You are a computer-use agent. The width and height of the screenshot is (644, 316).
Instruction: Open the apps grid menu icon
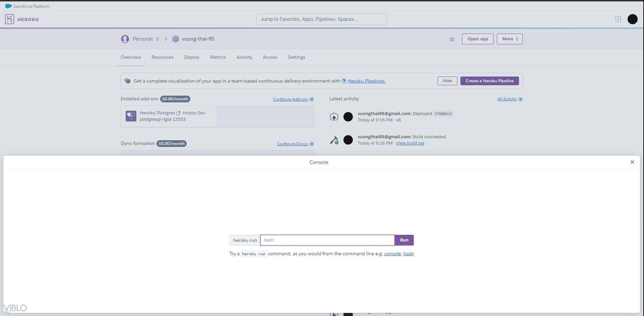pyautogui.click(x=618, y=19)
